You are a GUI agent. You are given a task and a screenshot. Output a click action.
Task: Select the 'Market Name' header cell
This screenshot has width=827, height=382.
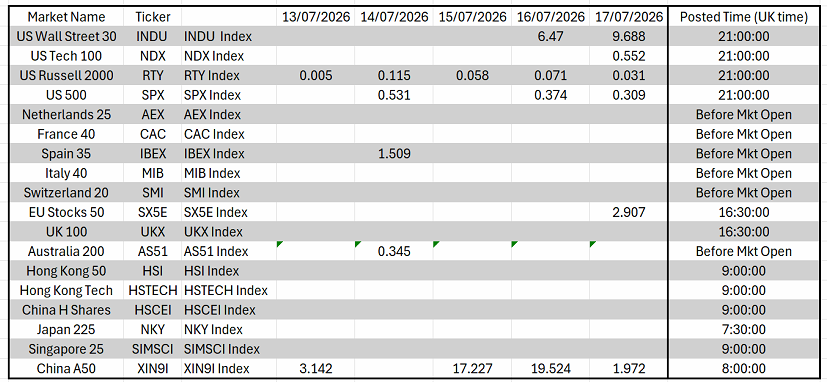pos(66,17)
